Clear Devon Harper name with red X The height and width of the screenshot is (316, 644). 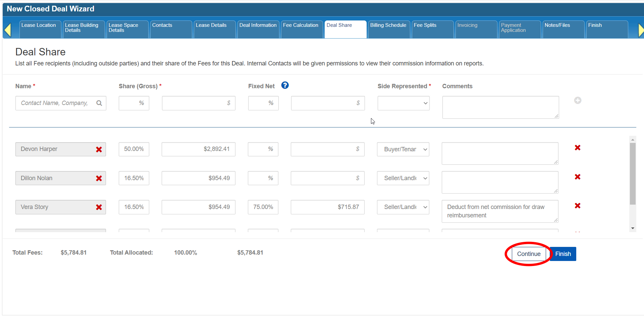point(99,150)
